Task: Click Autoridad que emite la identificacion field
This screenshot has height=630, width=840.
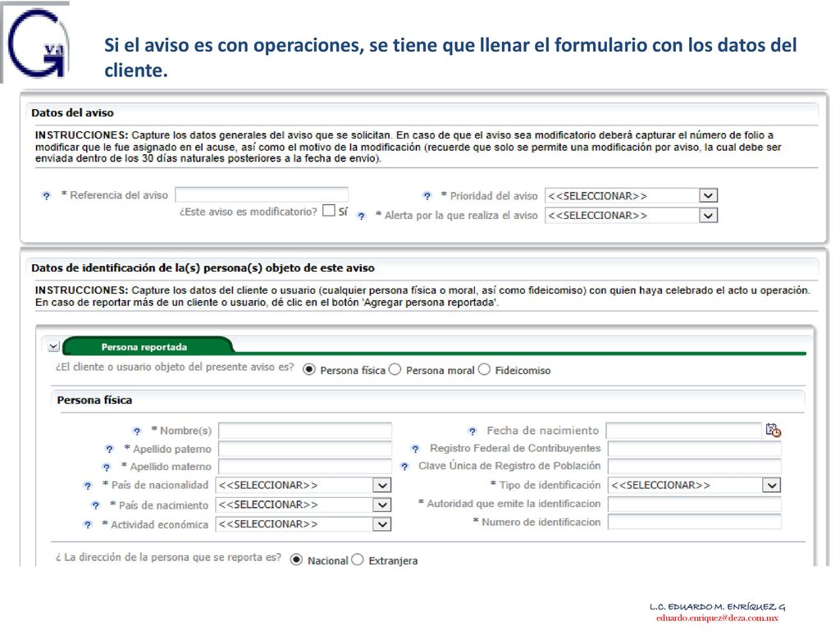Action: (694, 504)
